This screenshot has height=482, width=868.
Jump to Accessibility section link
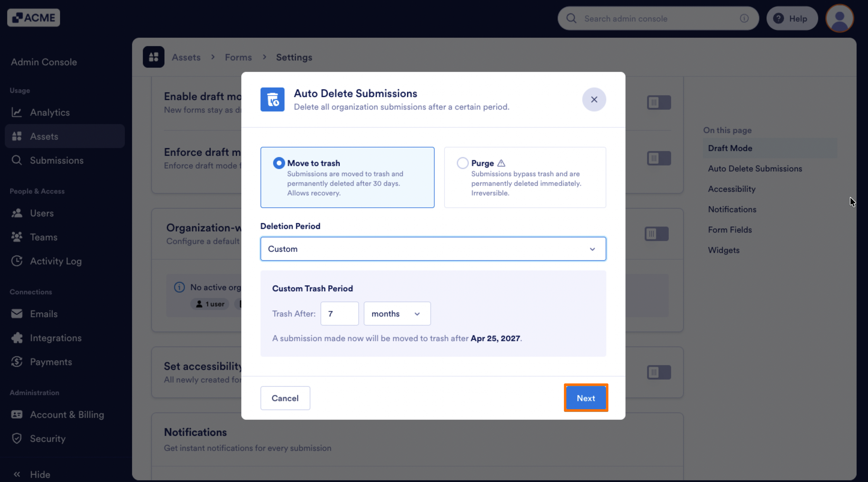pyautogui.click(x=732, y=189)
